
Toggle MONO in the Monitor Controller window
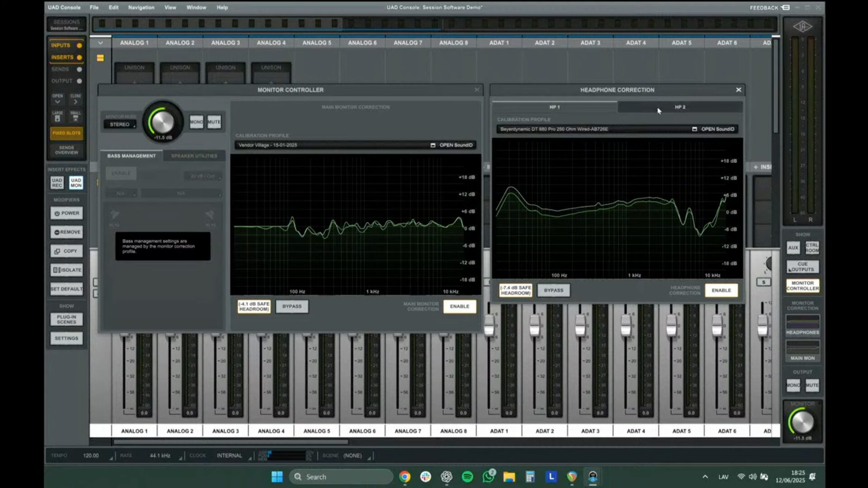[196, 122]
